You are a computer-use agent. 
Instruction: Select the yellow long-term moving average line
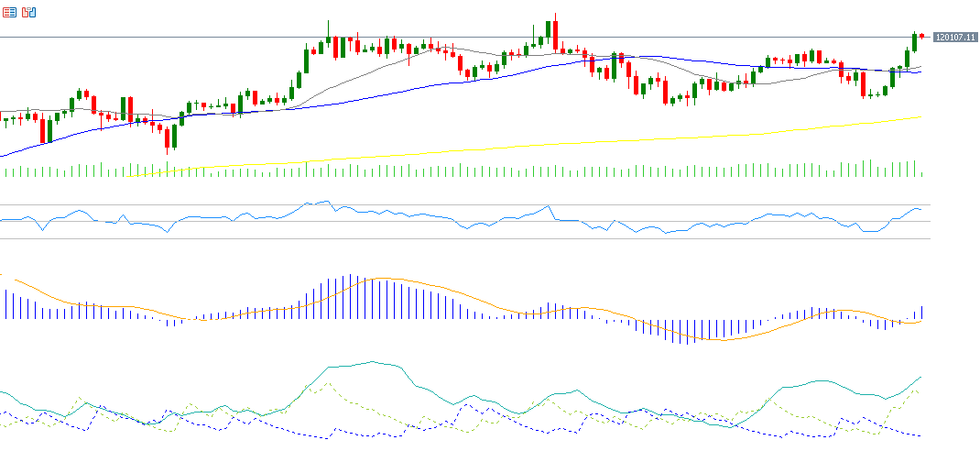(x=550, y=144)
